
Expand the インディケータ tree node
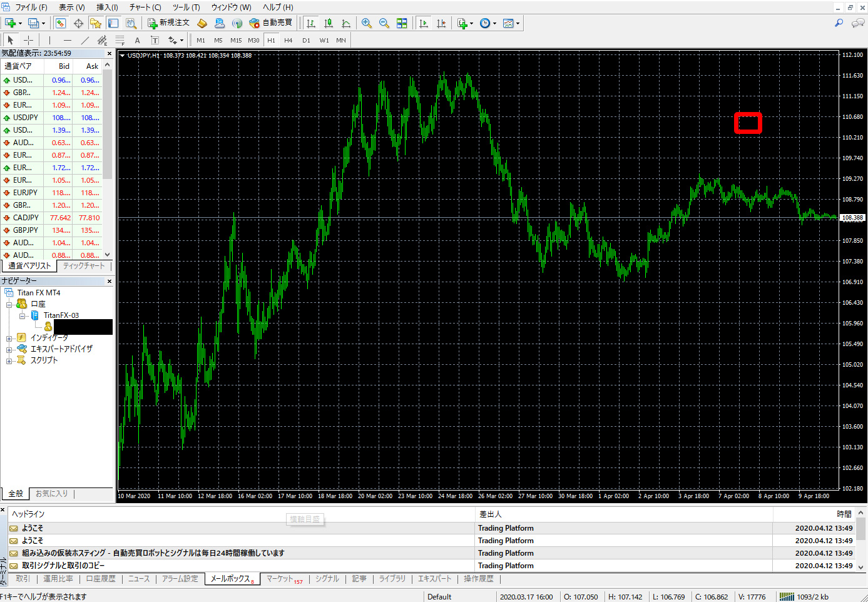[9, 339]
